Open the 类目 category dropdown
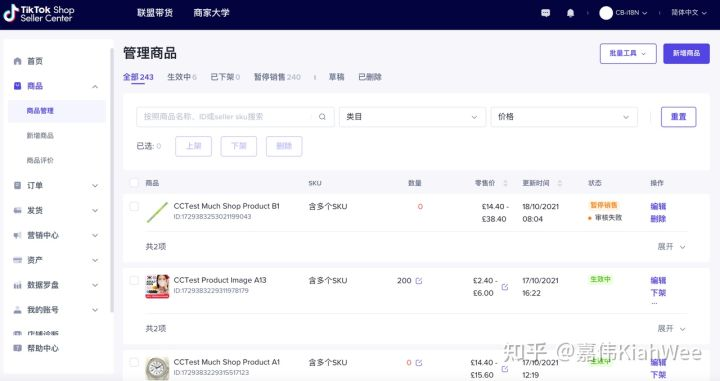Viewport: 720px width, 381px height. 412,117
